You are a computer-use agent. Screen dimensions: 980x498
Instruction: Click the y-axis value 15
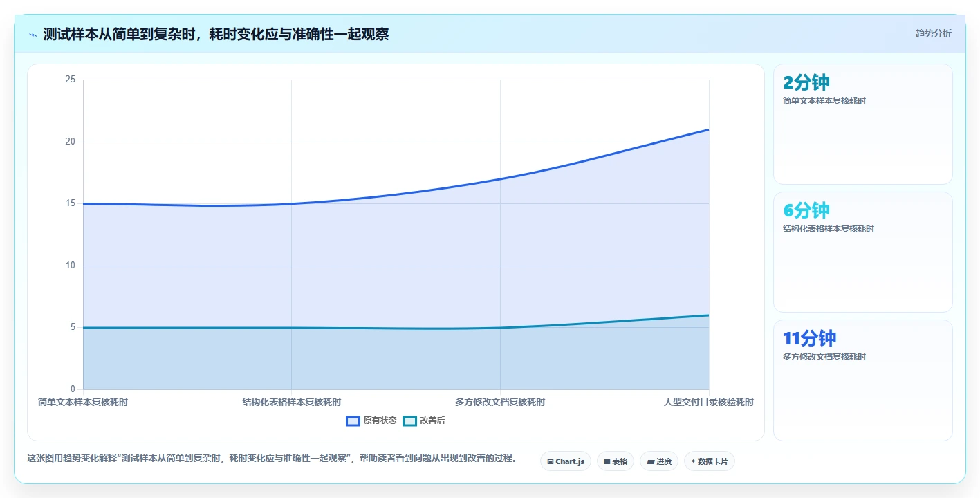70,203
